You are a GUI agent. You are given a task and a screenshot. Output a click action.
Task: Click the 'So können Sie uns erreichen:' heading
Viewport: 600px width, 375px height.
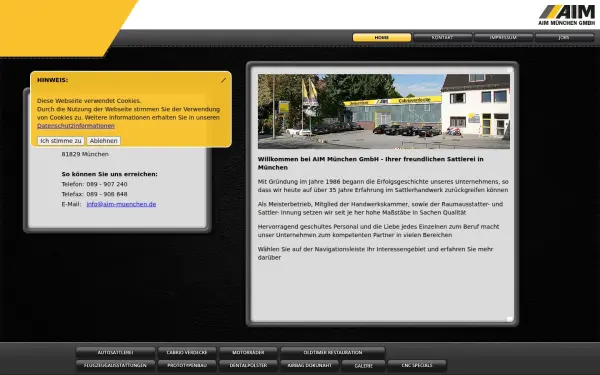[x=109, y=174]
